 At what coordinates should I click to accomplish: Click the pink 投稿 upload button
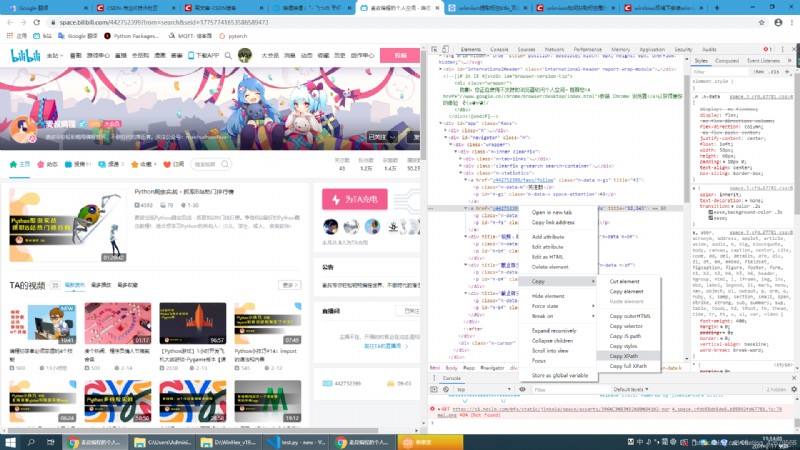point(400,55)
